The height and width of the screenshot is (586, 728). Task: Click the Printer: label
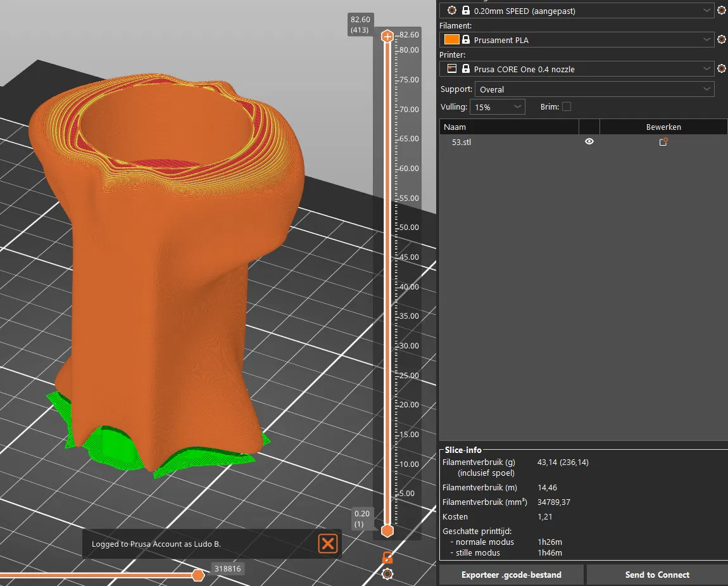[x=452, y=55]
